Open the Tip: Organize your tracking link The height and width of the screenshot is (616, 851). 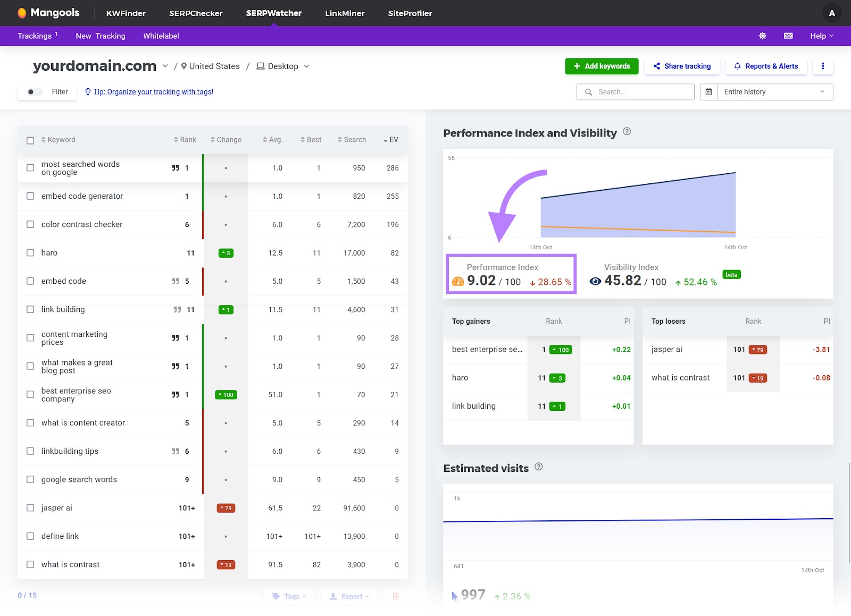(153, 91)
